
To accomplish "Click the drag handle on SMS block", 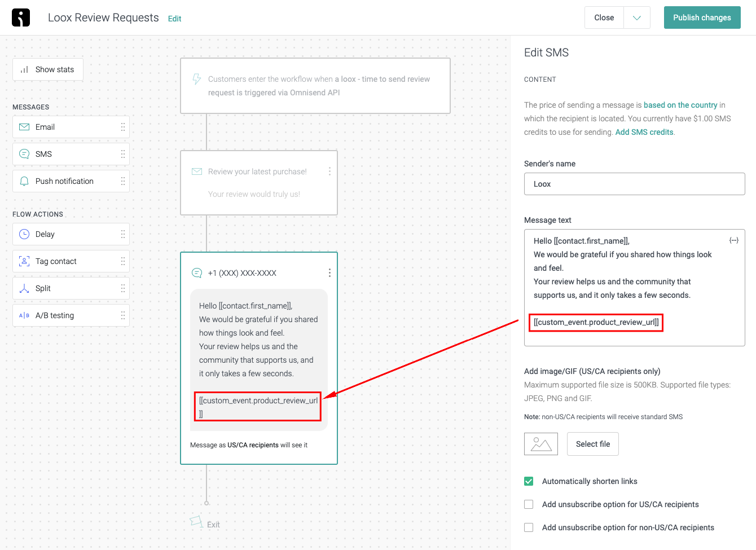I will (x=123, y=154).
